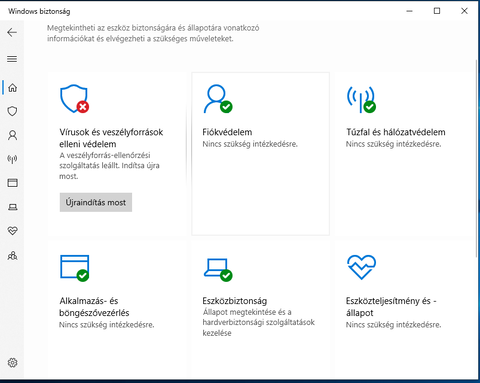Screen dimensions: 480x383
Task: Click 'Nincs szükség intézkedésre.' under böngészővezérlés
Action: point(107,325)
